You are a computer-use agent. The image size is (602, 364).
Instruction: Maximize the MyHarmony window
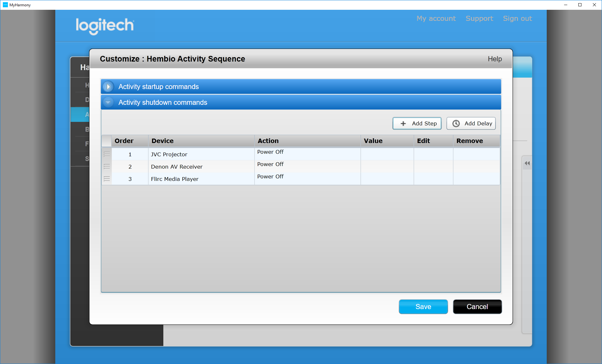pos(580,5)
